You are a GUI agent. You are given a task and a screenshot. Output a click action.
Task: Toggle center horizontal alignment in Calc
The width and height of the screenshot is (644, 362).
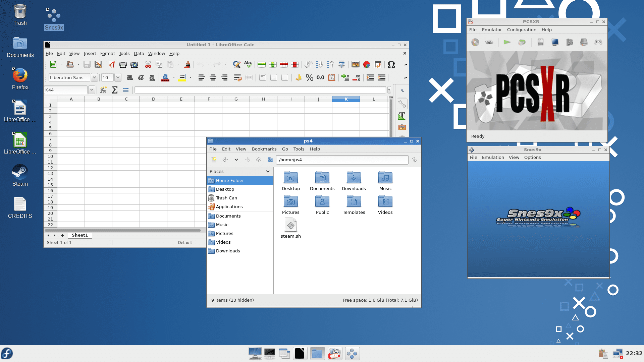click(x=213, y=78)
